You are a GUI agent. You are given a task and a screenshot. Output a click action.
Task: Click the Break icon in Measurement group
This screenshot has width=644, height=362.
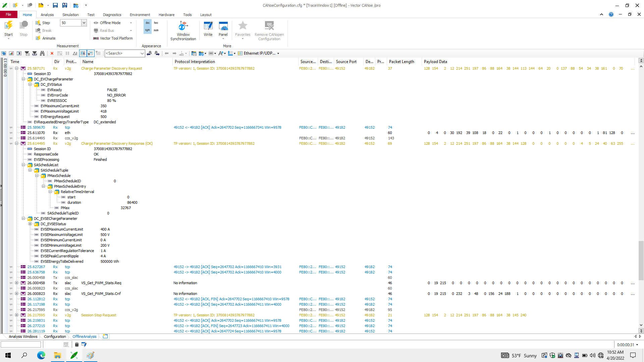38,31
